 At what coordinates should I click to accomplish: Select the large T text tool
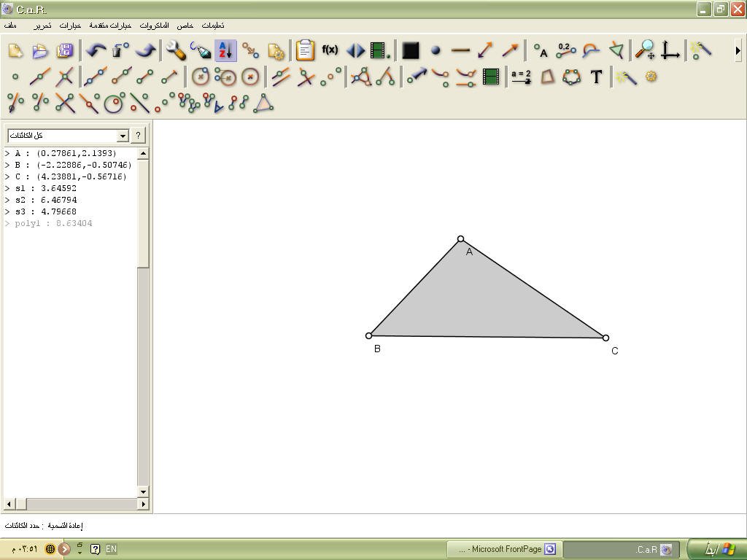click(597, 77)
